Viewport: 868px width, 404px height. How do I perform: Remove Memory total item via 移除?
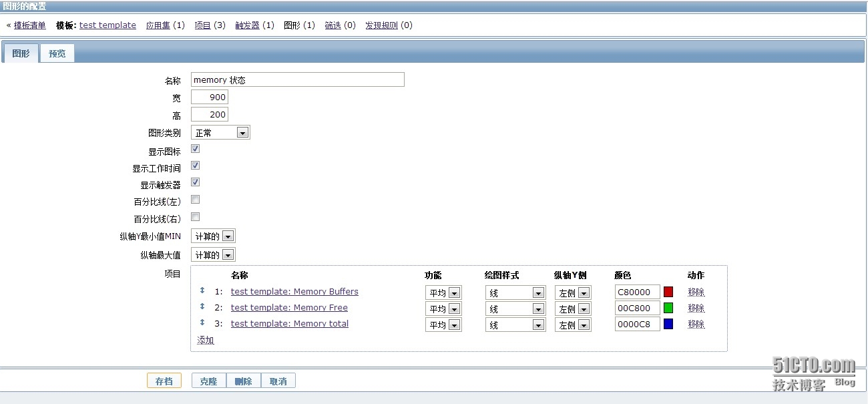[x=696, y=324]
